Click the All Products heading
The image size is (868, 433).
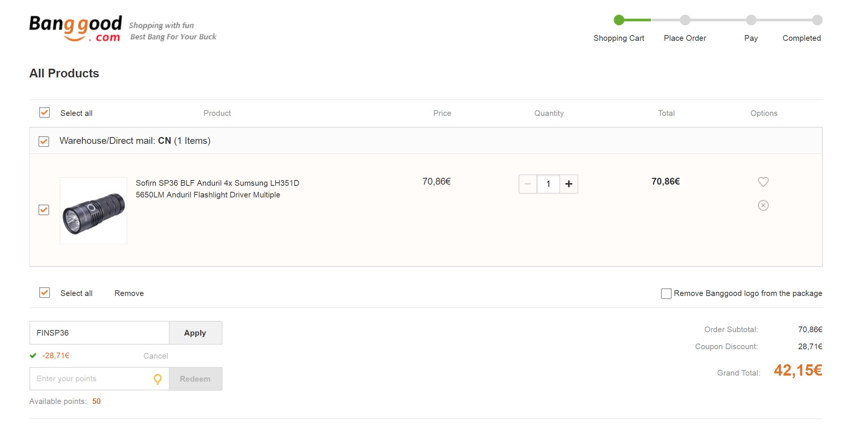64,73
